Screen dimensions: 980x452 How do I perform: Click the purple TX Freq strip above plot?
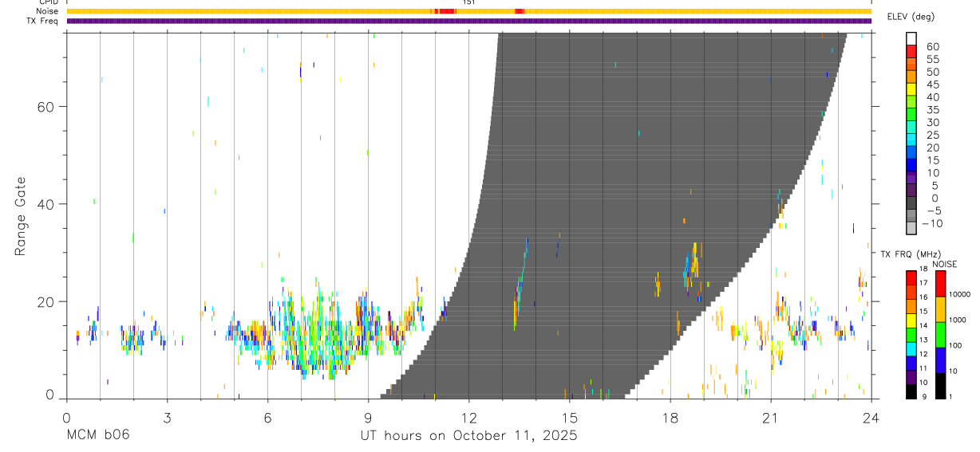[468, 21]
